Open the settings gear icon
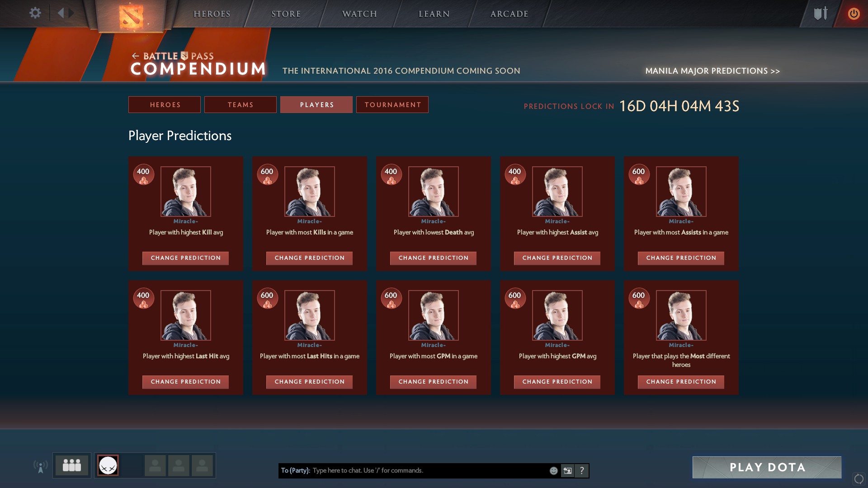 [35, 13]
